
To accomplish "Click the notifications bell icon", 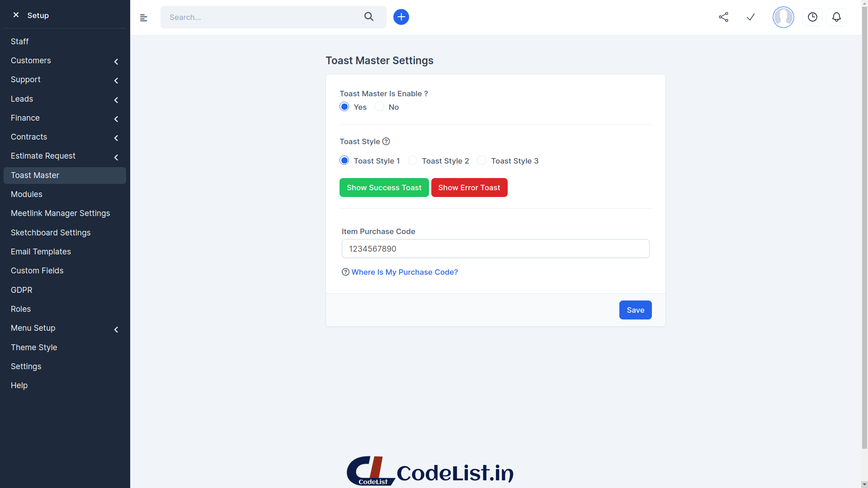I will (x=836, y=17).
